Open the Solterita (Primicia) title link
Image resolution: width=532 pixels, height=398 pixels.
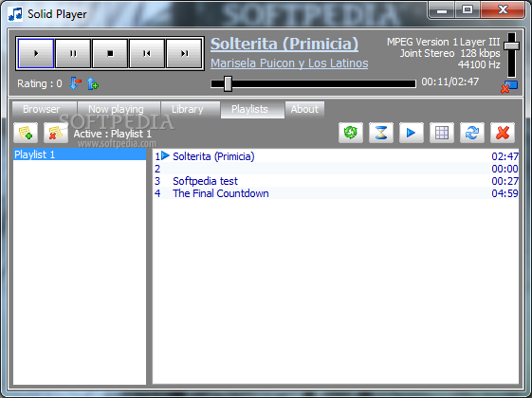(284, 44)
